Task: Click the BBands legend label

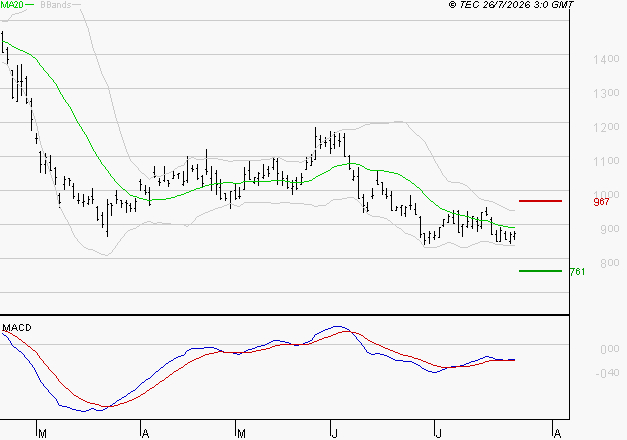Action: [56, 5]
